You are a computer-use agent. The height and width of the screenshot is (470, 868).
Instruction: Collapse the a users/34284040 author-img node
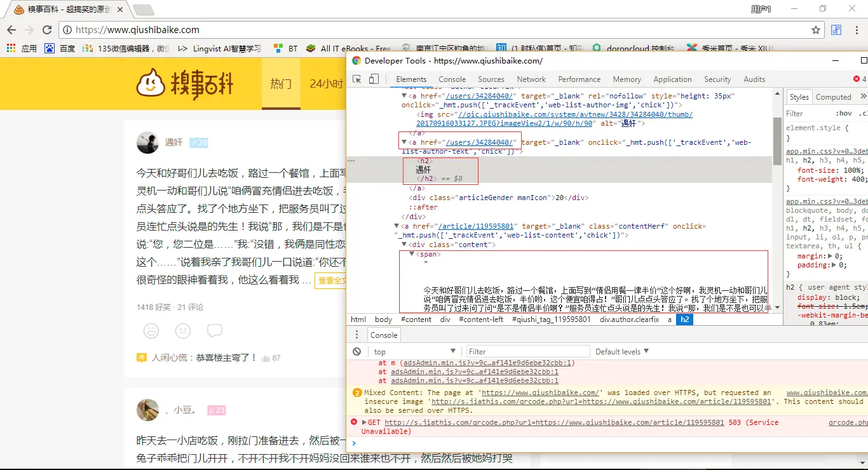click(404, 96)
